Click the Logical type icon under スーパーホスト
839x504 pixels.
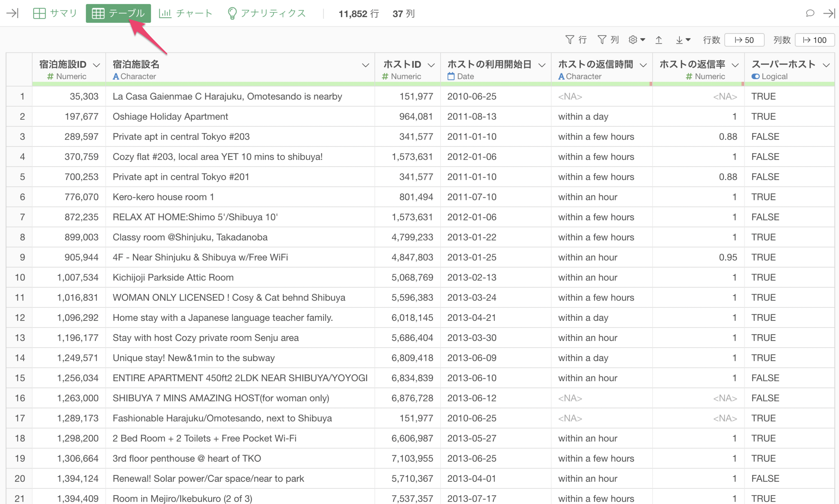[x=756, y=77]
